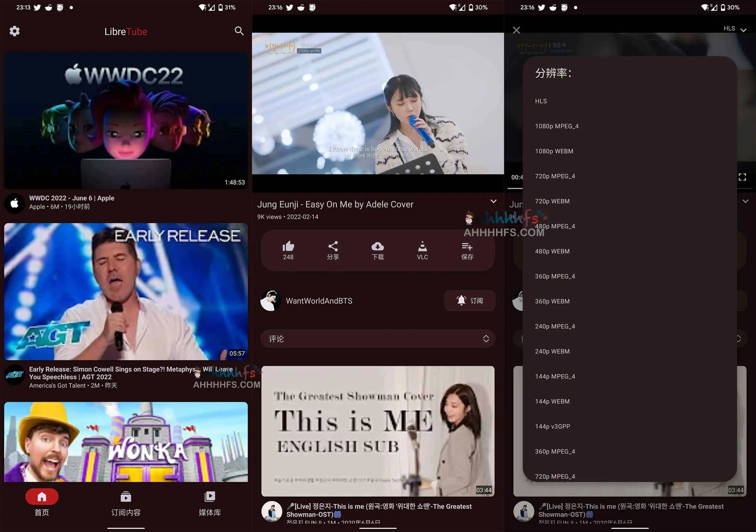Screen dimensions: 756x532
Task: Select 1080p MPEG_4 resolution
Action: pos(556,126)
